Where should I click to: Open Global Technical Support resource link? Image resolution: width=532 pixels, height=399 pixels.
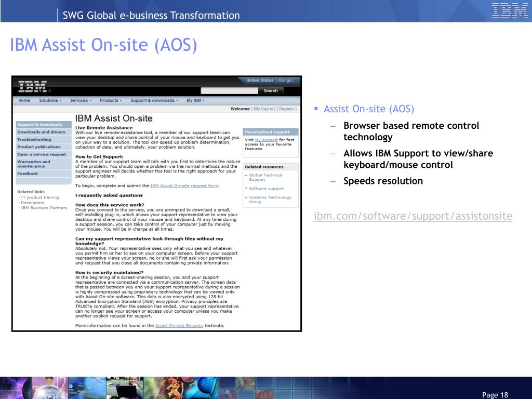[x=265, y=177]
